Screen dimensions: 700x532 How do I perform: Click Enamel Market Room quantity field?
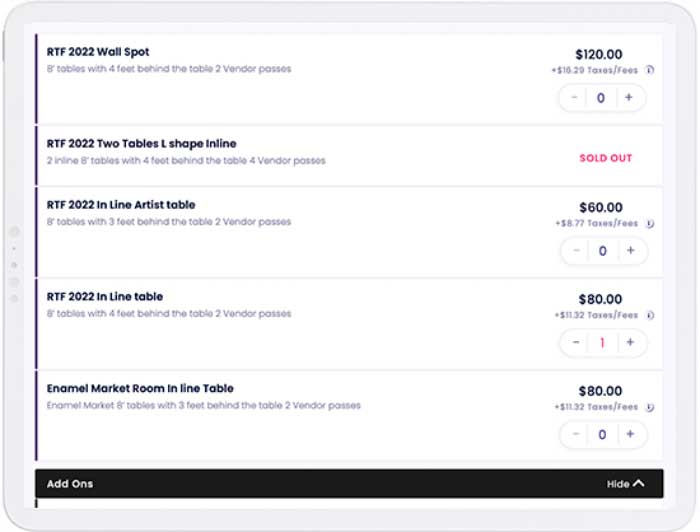[x=602, y=434]
